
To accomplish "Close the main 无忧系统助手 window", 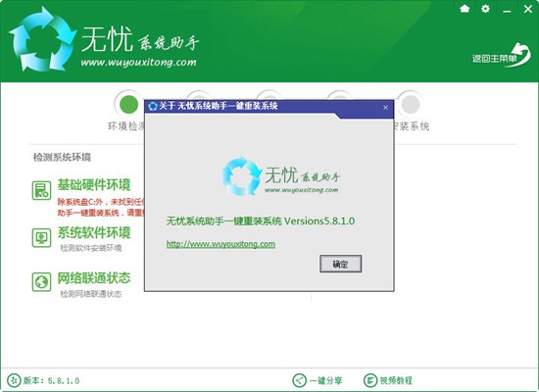I will click(528, 9).
